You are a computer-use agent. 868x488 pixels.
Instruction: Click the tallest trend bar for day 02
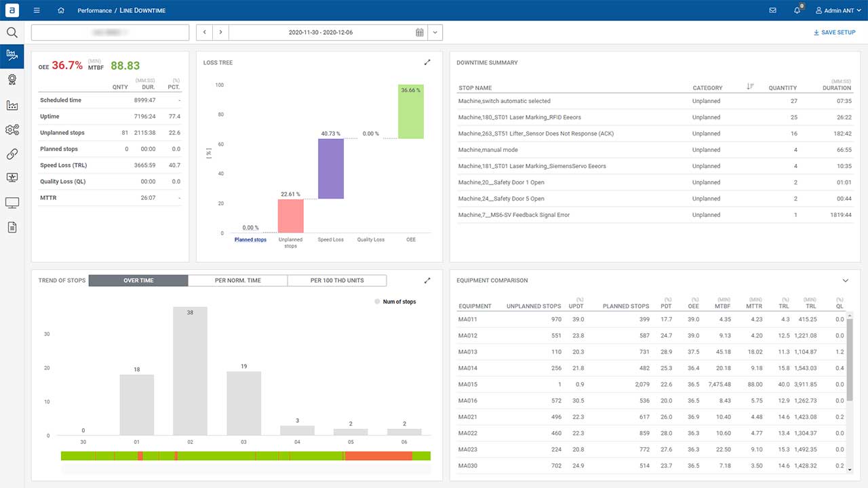click(x=190, y=371)
